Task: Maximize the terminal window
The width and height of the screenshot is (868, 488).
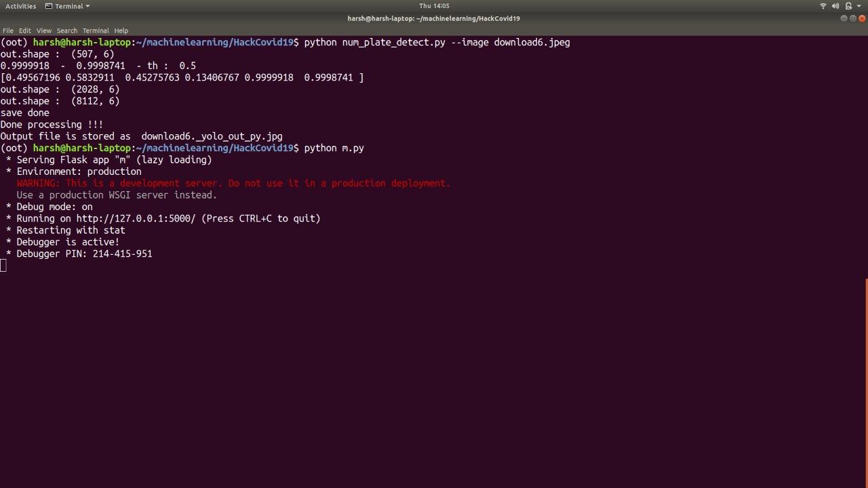Action: click(853, 18)
